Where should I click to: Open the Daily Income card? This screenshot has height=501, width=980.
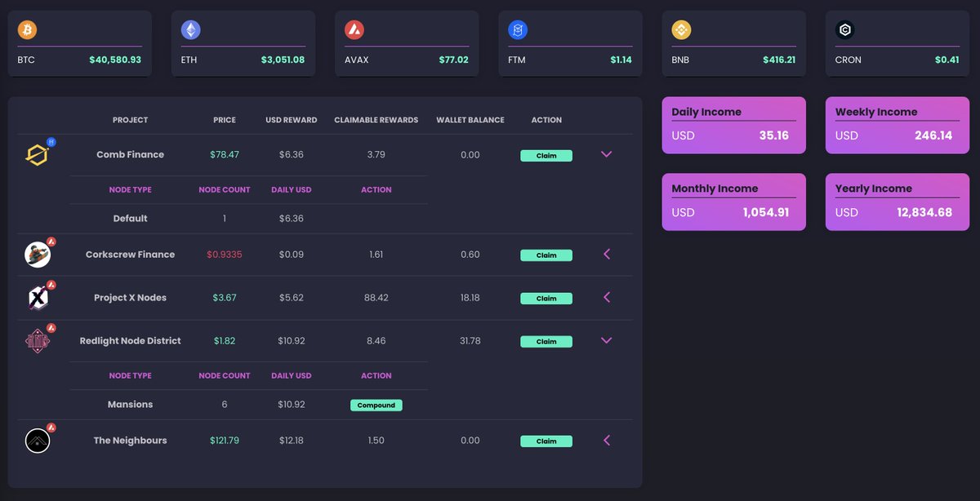(733, 126)
